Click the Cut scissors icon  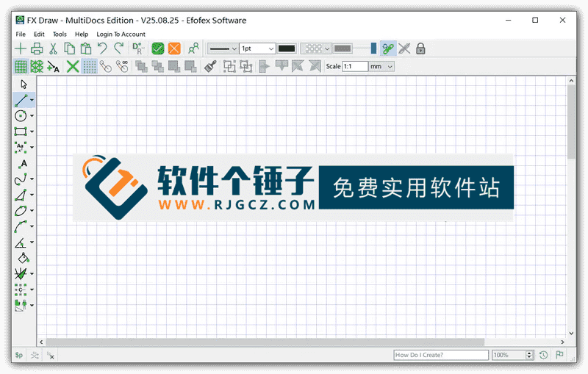[53, 48]
